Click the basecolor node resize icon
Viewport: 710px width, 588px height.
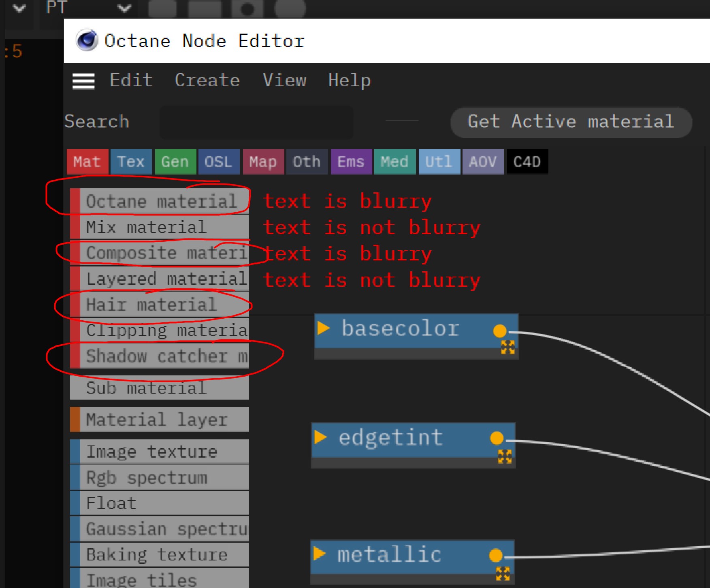[508, 347]
